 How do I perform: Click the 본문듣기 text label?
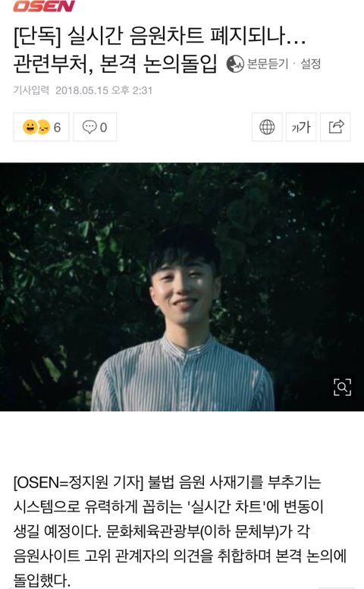click(267, 64)
